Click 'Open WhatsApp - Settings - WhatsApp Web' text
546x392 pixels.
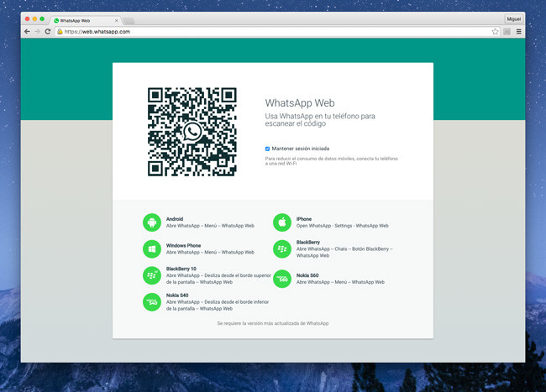342,226
